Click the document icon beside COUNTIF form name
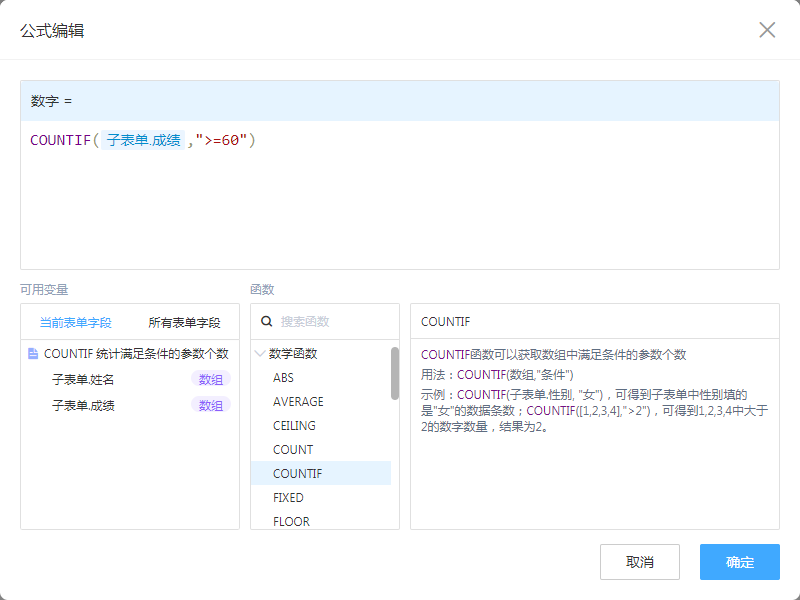The image size is (800, 600). (33, 353)
